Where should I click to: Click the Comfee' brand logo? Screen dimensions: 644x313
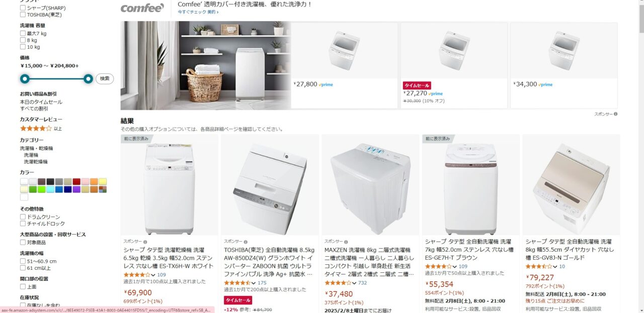(x=142, y=8)
